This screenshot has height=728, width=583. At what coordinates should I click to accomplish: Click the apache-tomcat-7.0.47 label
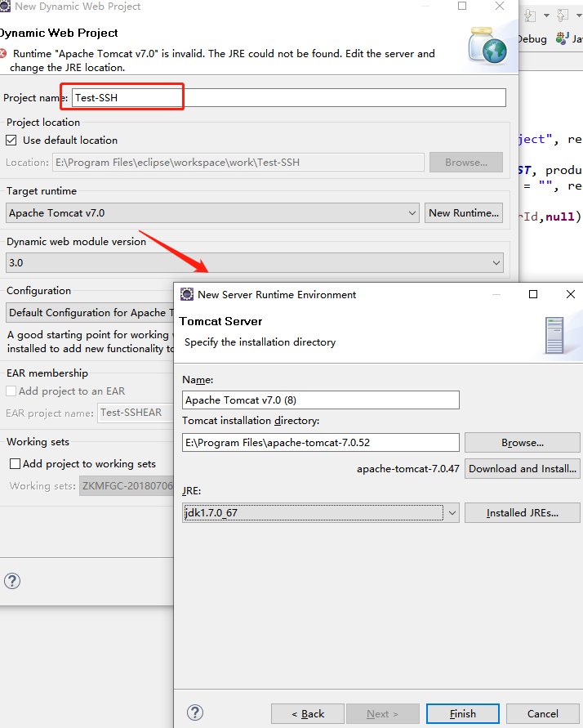point(407,469)
